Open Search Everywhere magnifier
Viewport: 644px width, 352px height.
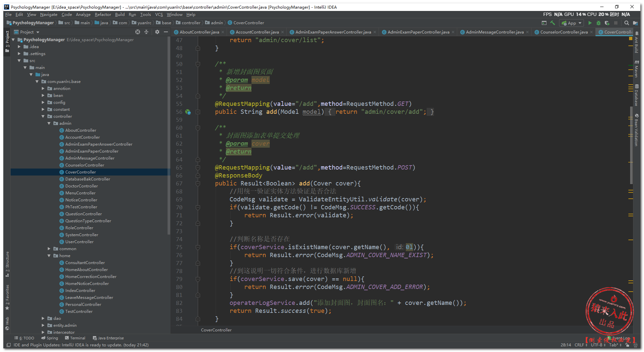626,23
